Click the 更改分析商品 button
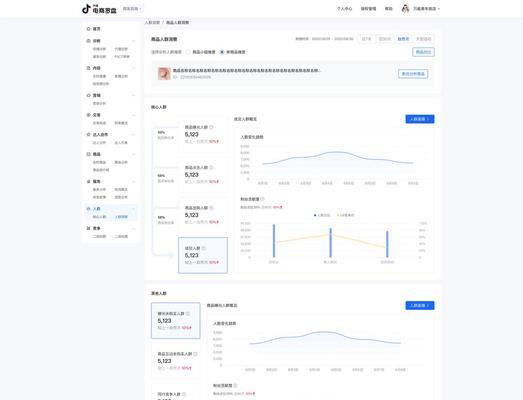 pos(413,74)
